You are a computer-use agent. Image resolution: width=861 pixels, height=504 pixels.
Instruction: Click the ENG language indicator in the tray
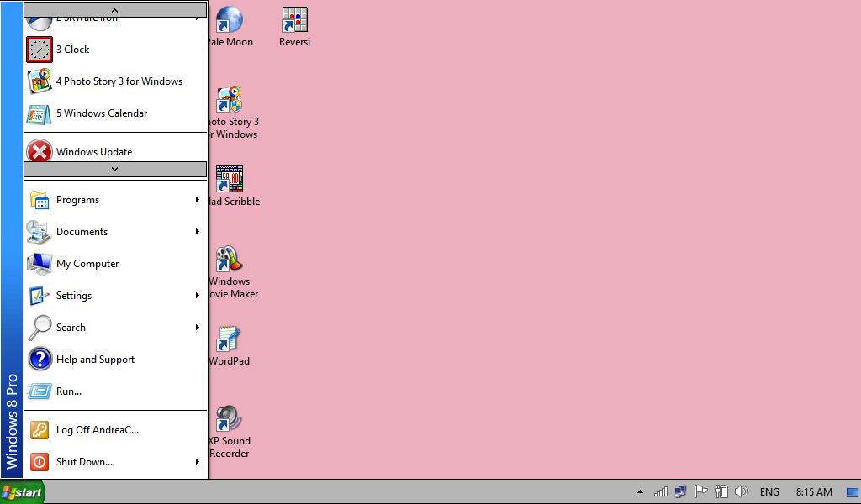pyautogui.click(x=770, y=491)
